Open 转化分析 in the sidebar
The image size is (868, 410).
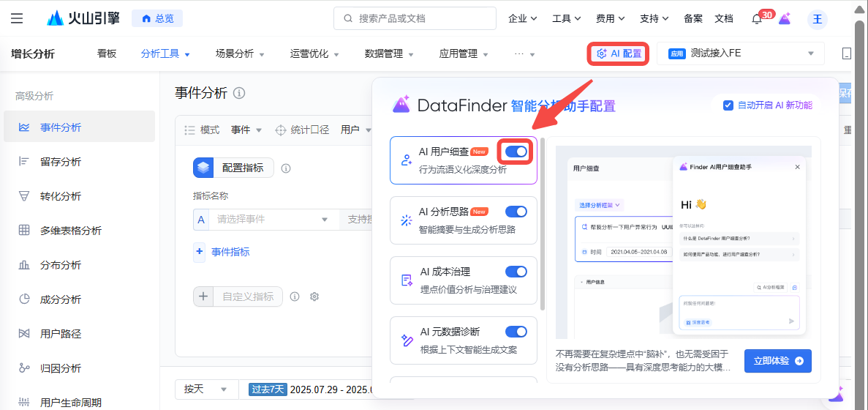tap(79, 196)
